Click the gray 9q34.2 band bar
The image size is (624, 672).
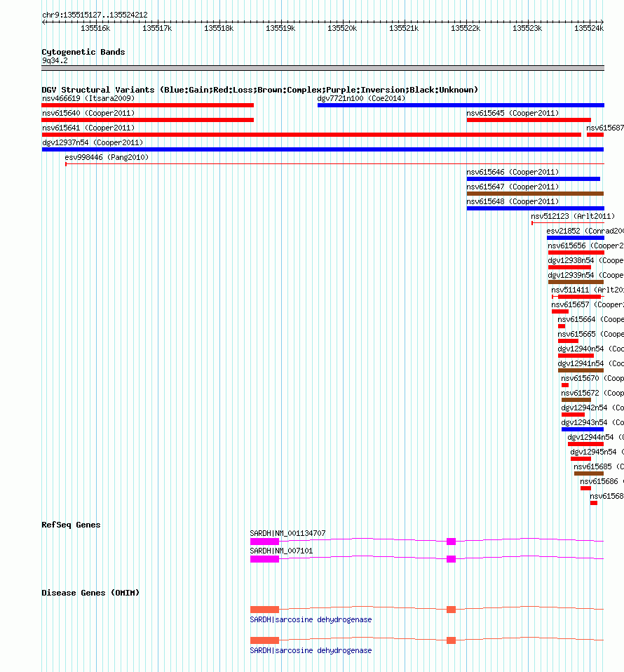pyautogui.click(x=323, y=68)
